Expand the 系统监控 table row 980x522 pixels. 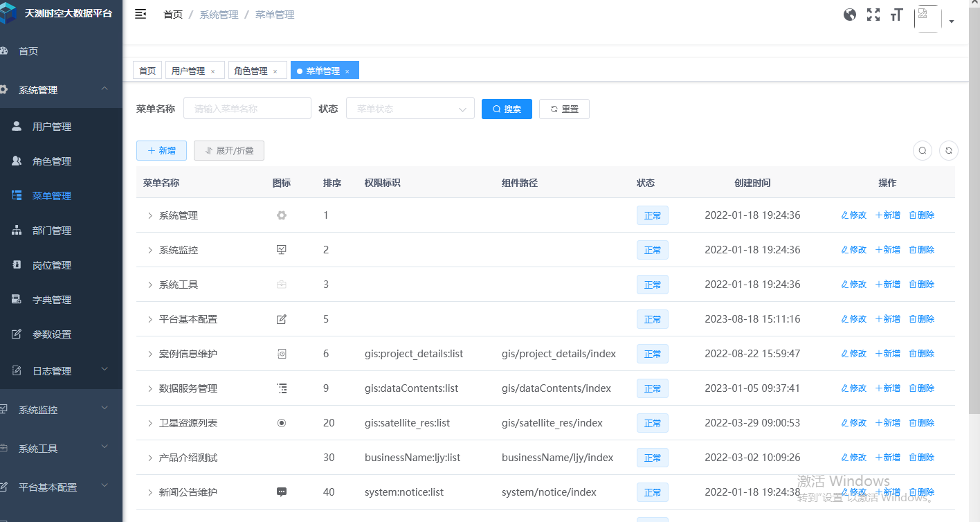[150, 250]
